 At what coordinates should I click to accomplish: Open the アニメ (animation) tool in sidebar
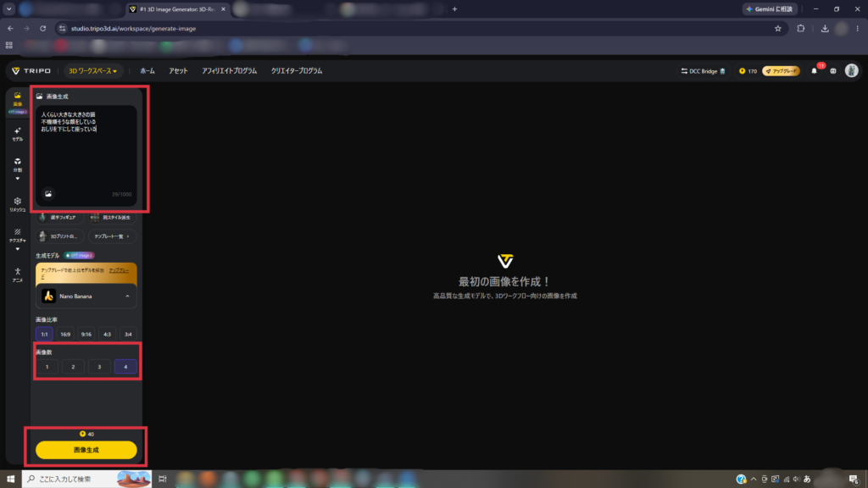click(18, 274)
